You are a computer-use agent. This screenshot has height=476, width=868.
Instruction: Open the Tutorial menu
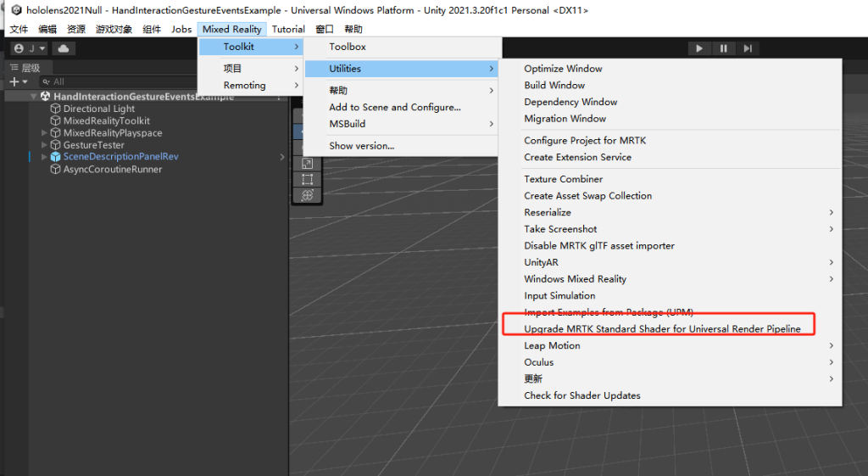point(288,29)
